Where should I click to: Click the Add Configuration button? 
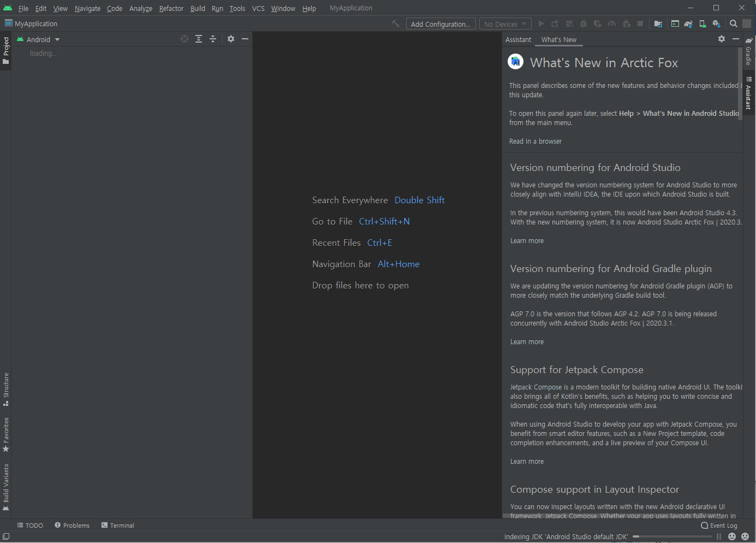coord(440,24)
